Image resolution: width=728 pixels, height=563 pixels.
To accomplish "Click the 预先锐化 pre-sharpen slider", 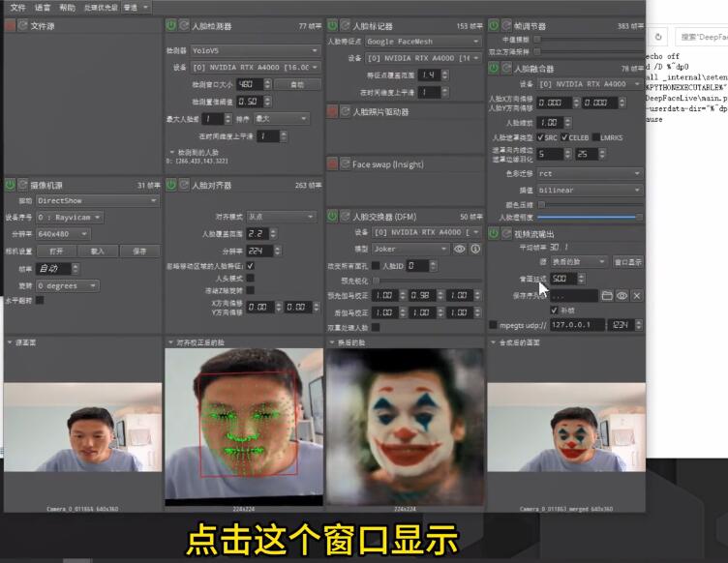I will click(x=428, y=281).
